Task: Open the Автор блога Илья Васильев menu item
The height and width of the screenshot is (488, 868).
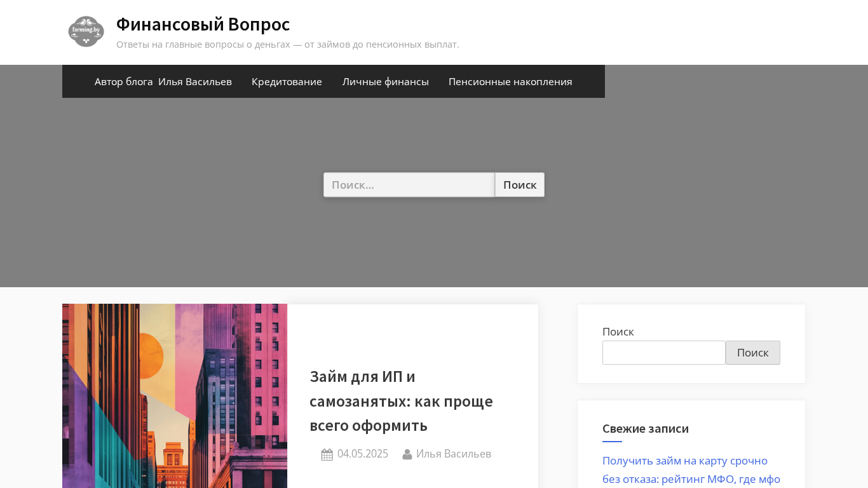Action: [163, 81]
